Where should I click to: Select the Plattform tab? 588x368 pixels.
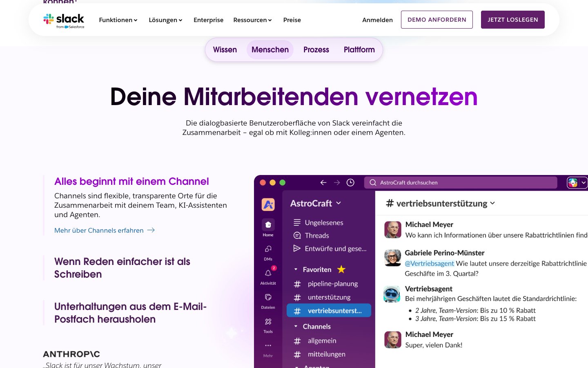pos(359,50)
